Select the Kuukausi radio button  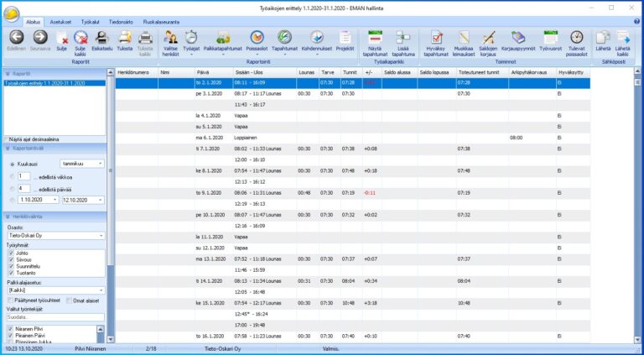(x=11, y=164)
